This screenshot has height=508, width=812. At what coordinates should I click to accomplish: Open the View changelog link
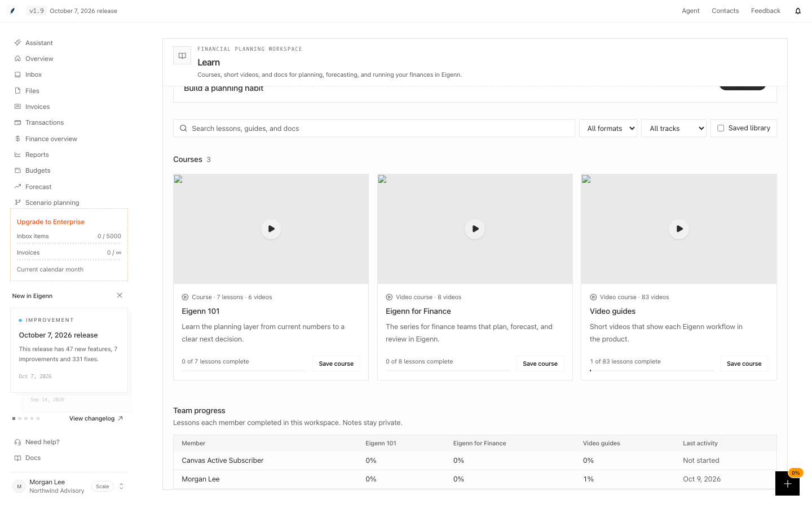coord(96,418)
